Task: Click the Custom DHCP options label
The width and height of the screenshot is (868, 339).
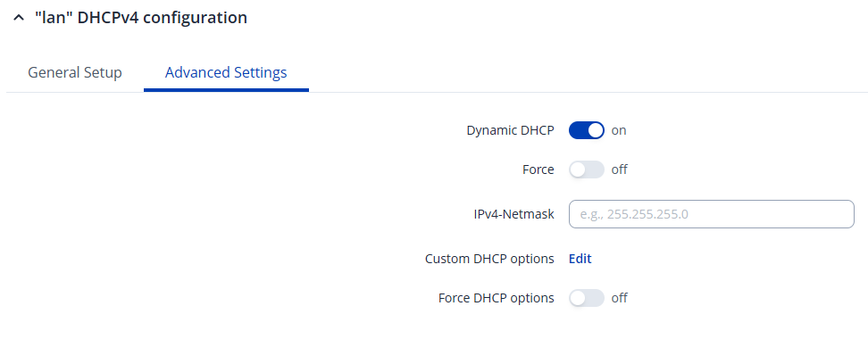Action: 489,259
